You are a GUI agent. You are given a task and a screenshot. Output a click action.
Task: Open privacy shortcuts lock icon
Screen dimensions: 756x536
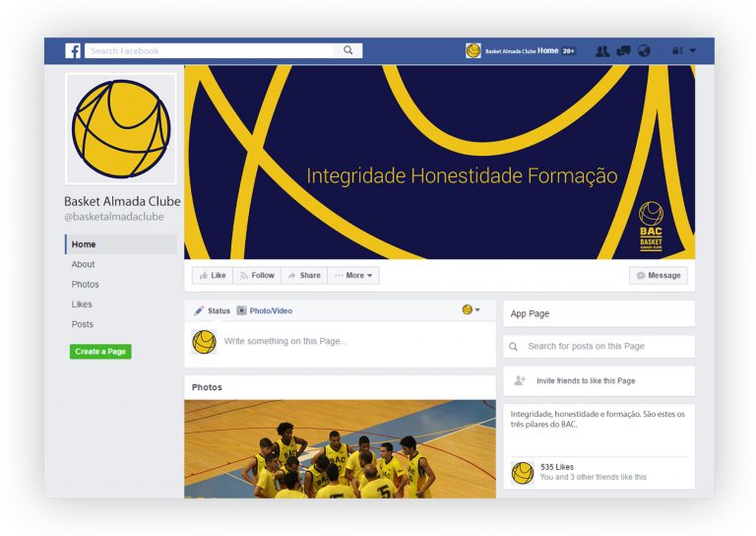click(677, 50)
